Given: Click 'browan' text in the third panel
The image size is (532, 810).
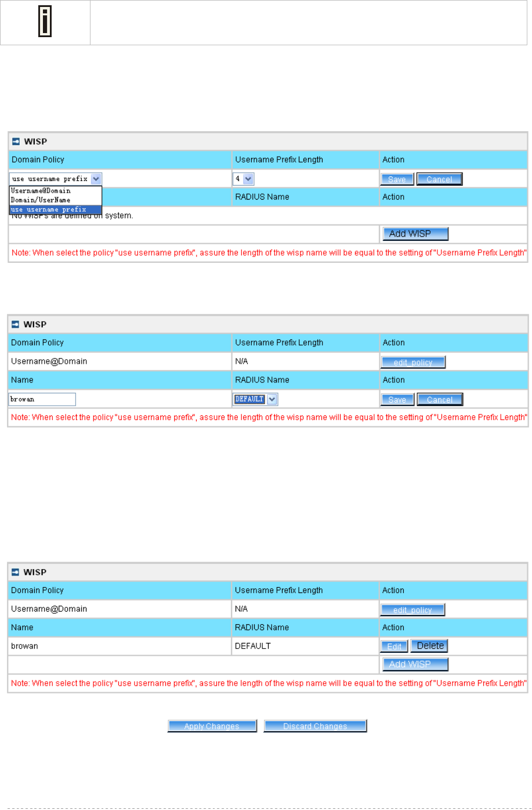Looking at the screenshot, I should 24,646.
